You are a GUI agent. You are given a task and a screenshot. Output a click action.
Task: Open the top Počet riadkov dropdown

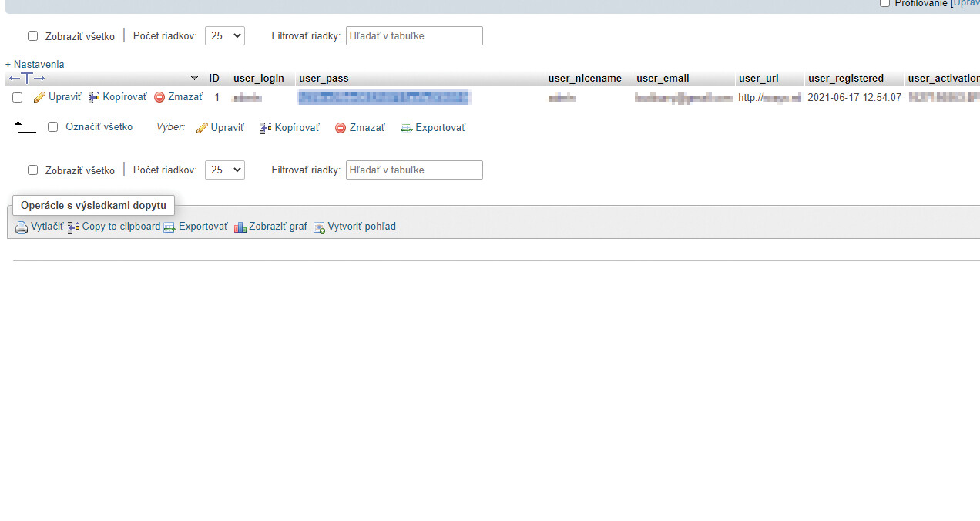point(224,35)
